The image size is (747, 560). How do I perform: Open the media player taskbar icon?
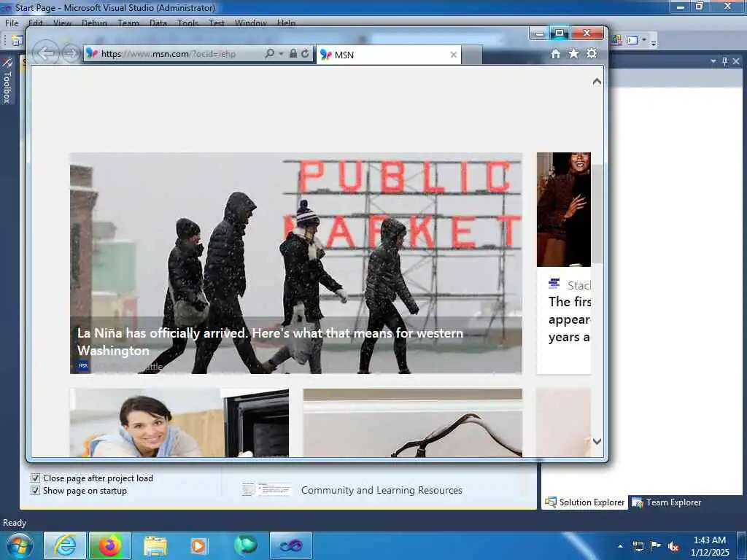pos(198,546)
